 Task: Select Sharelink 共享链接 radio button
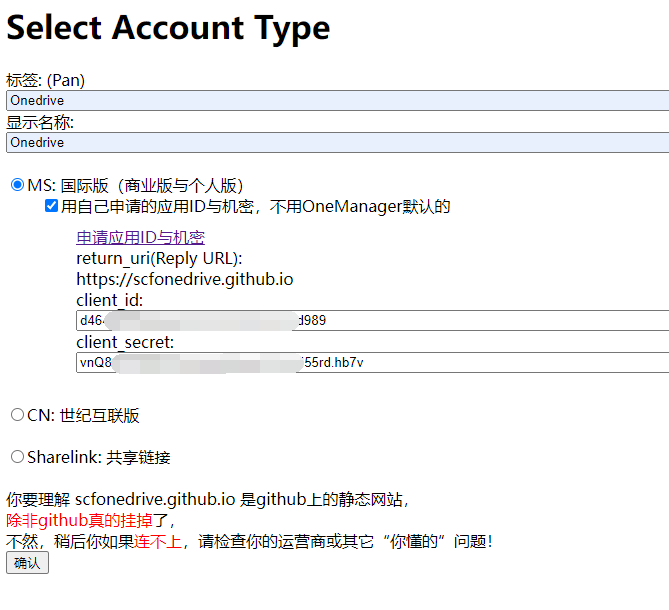(17, 456)
